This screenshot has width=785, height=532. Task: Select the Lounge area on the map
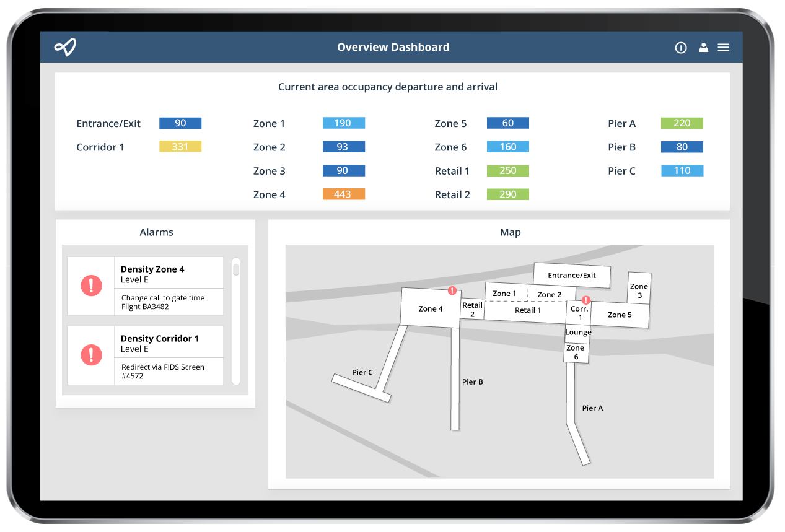[578, 333]
